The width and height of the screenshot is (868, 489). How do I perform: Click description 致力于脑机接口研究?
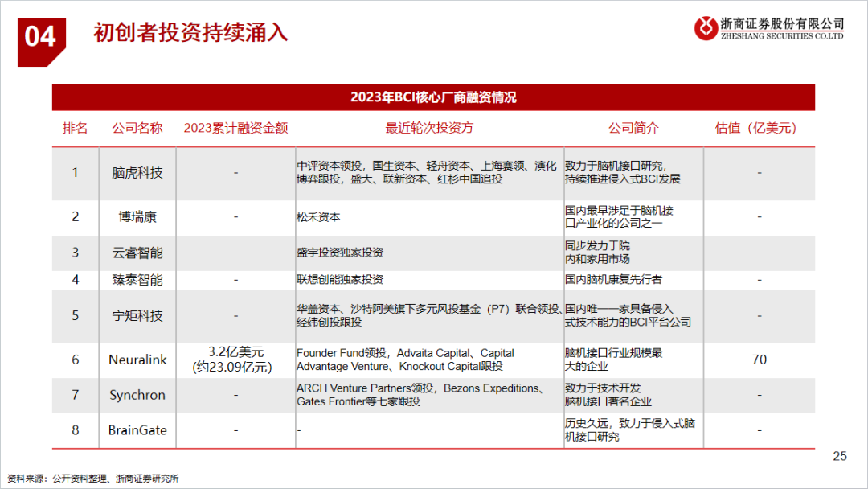pos(623,172)
